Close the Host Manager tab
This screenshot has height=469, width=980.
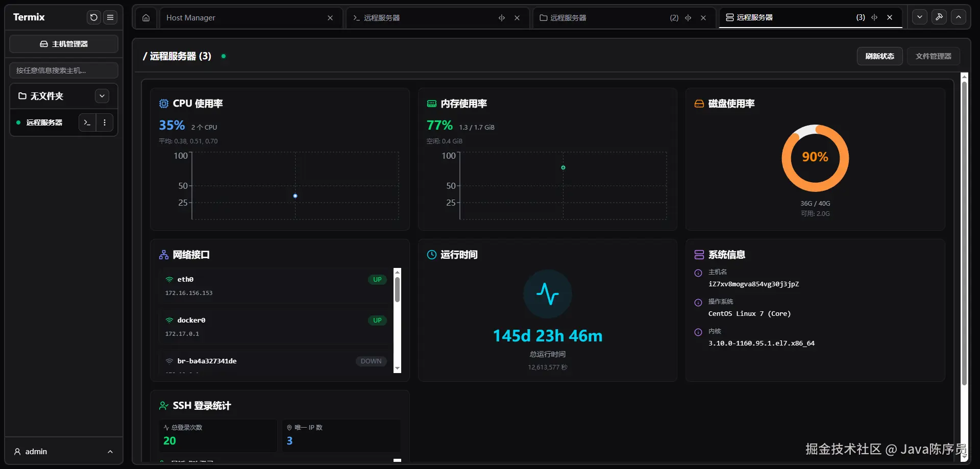tap(330, 18)
